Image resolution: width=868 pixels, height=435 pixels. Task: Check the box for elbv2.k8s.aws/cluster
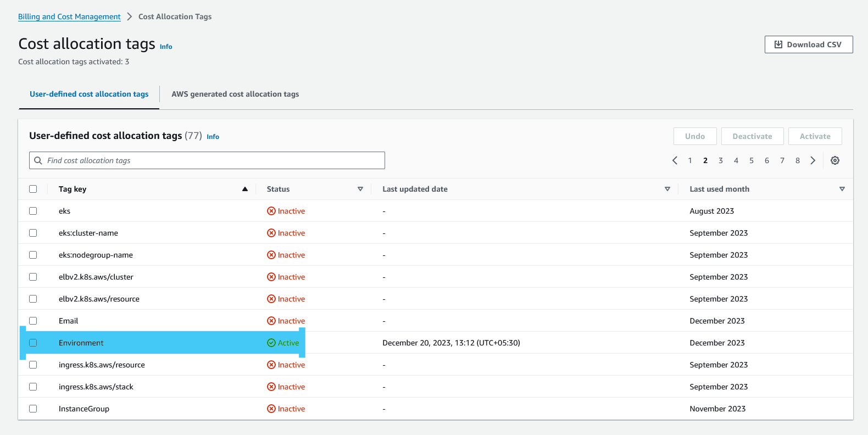pyautogui.click(x=33, y=277)
